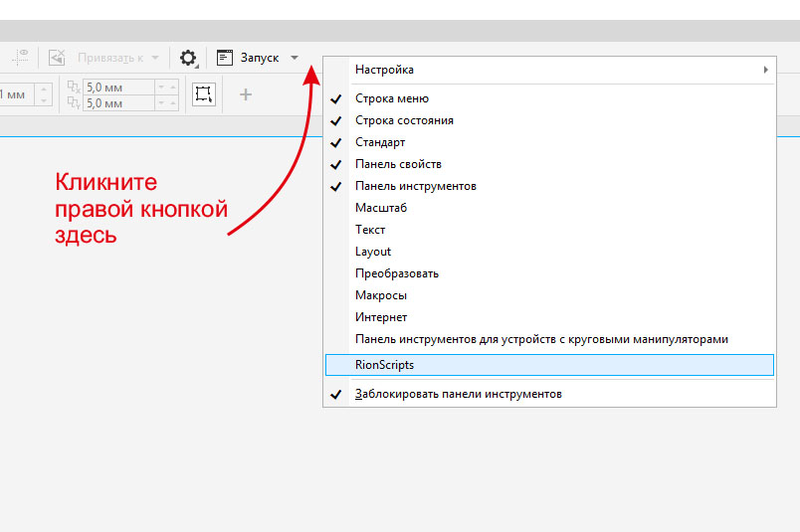Screen dimensions: 800x532
Task: Toggle Панель свойств visibility
Action: tap(549, 164)
